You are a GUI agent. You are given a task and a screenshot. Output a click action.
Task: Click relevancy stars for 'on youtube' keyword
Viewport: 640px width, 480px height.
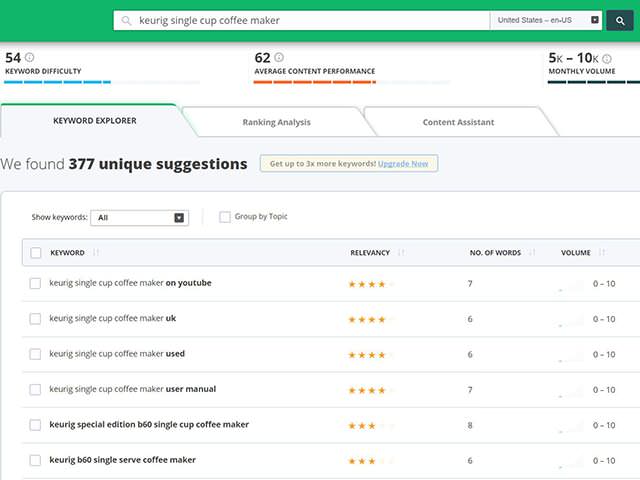coord(371,284)
